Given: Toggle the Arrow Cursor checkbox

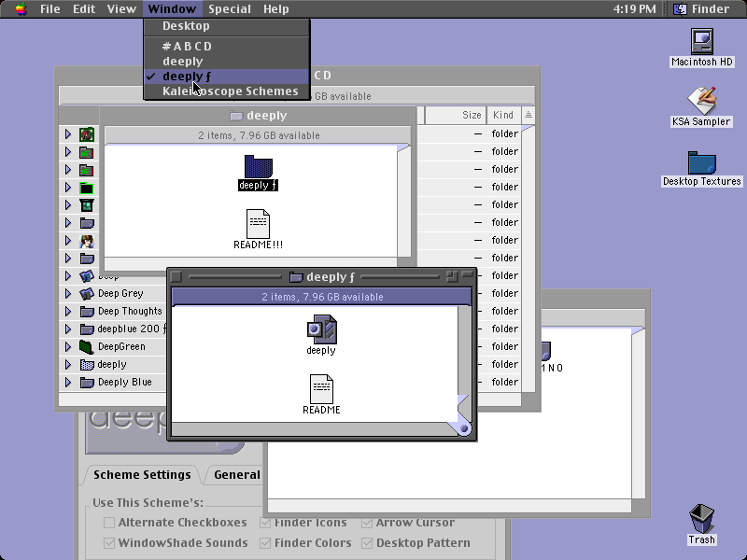Looking at the screenshot, I should coord(367,523).
